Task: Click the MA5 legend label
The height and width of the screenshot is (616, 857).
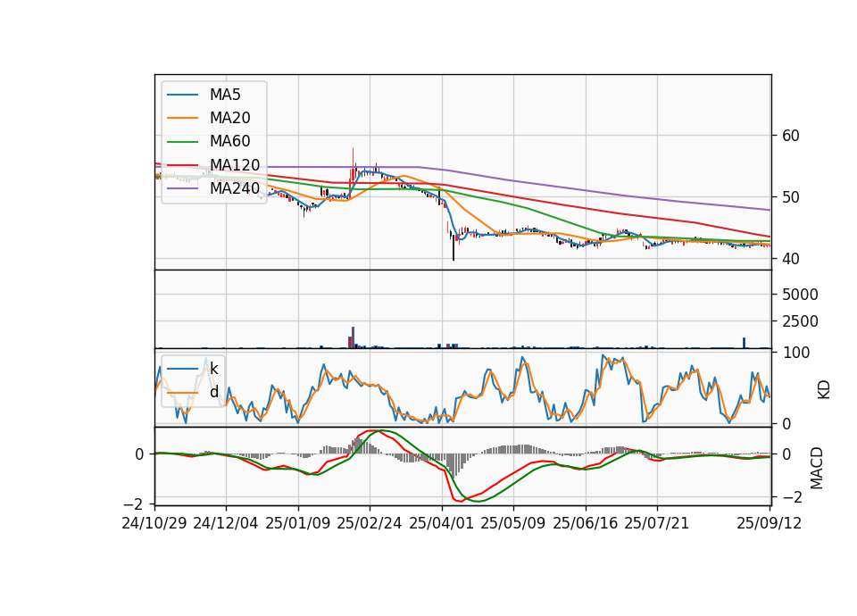Action: (x=225, y=95)
